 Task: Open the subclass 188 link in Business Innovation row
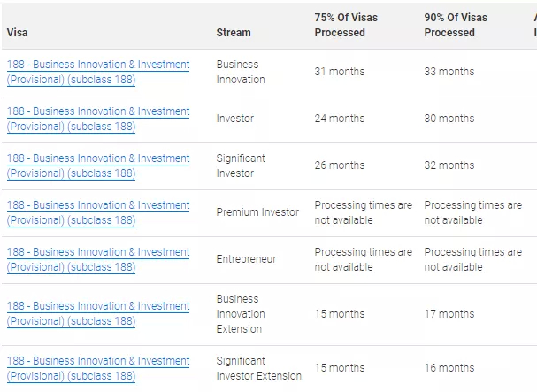pos(98,72)
